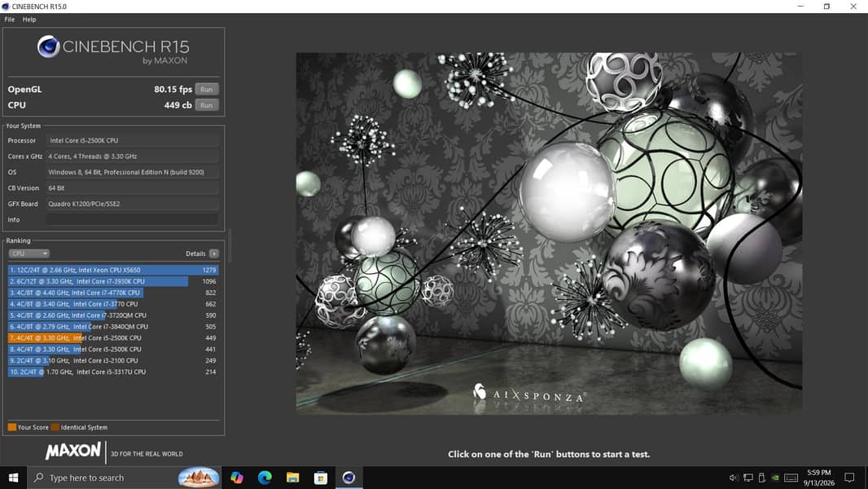
Task: Select Core i3-2100 ranking row
Action: click(x=113, y=360)
